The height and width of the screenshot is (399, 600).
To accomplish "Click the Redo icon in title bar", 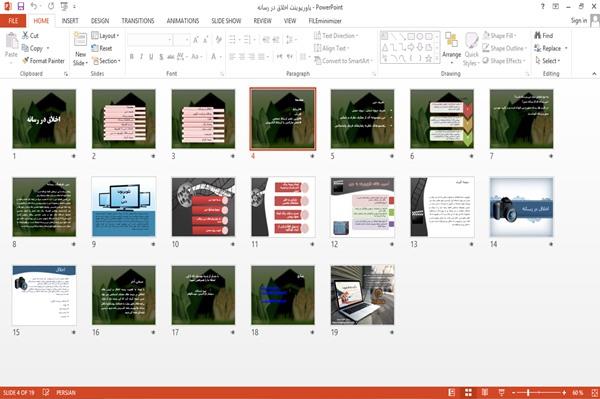I will 51,6.
